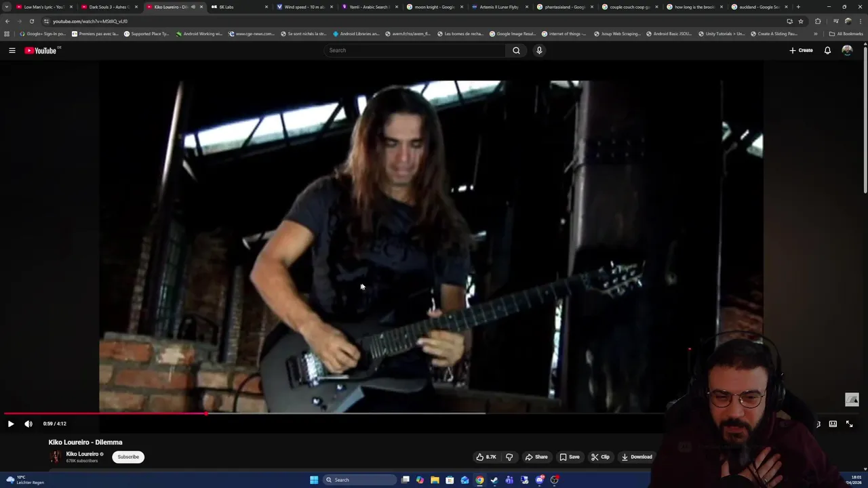Download the Dilemma video
This screenshot has height=488, width=868.
point(637,457)
